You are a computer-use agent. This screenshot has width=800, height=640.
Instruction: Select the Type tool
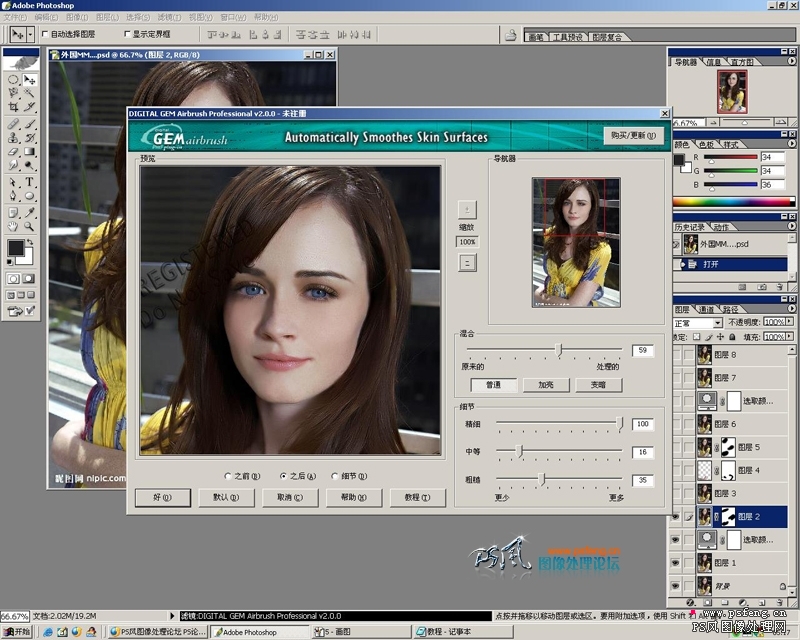pyautogui.click(x=30, y=182)
